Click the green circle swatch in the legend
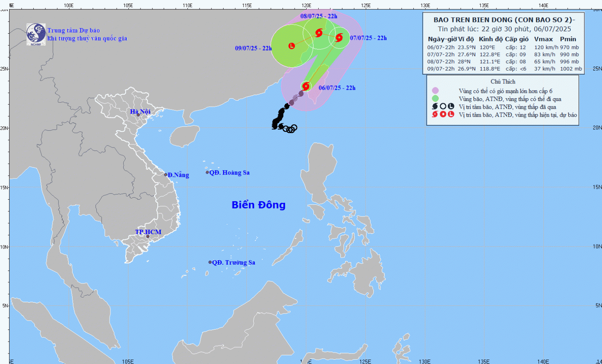This screenshot has height=364, width=602. [x=435, y=99]
